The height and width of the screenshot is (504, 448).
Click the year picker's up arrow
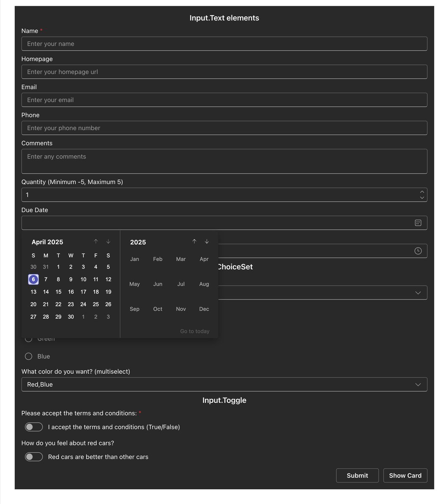point(194,241)
